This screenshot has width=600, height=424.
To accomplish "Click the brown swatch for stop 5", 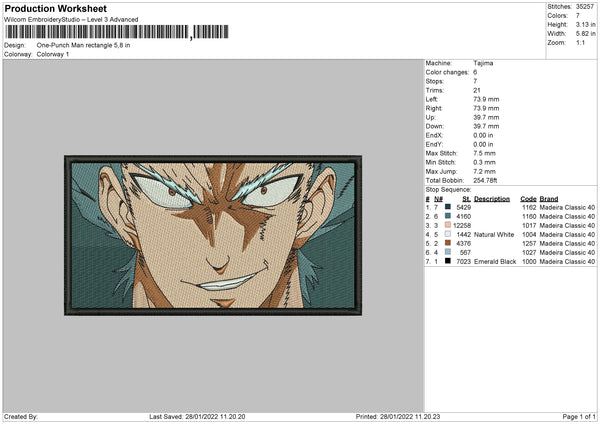I will (448, 243).
